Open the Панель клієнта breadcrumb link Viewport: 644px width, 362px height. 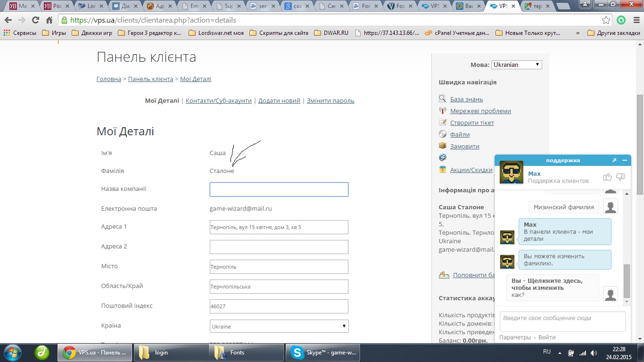150,79
